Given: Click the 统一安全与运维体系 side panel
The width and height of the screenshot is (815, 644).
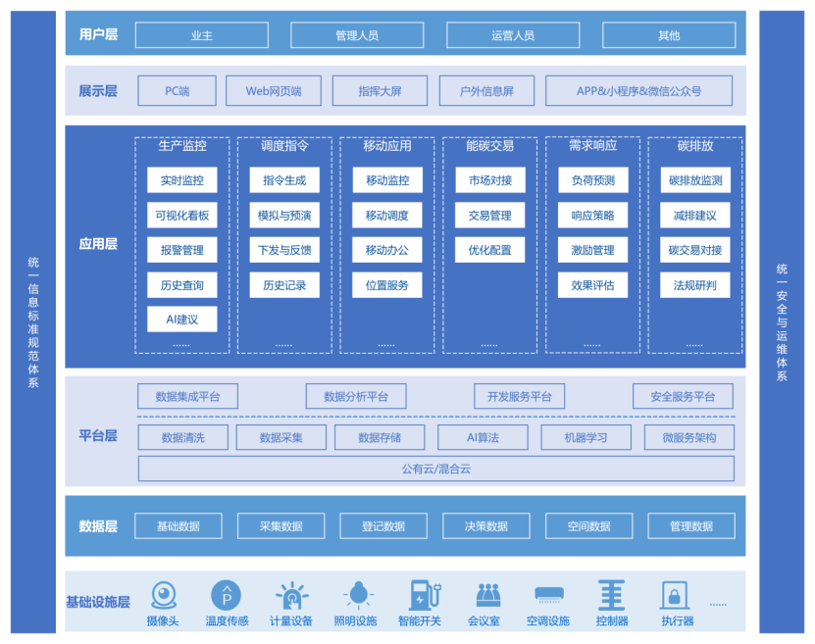Looking at the screenshot, I should [x=782, y=322].
